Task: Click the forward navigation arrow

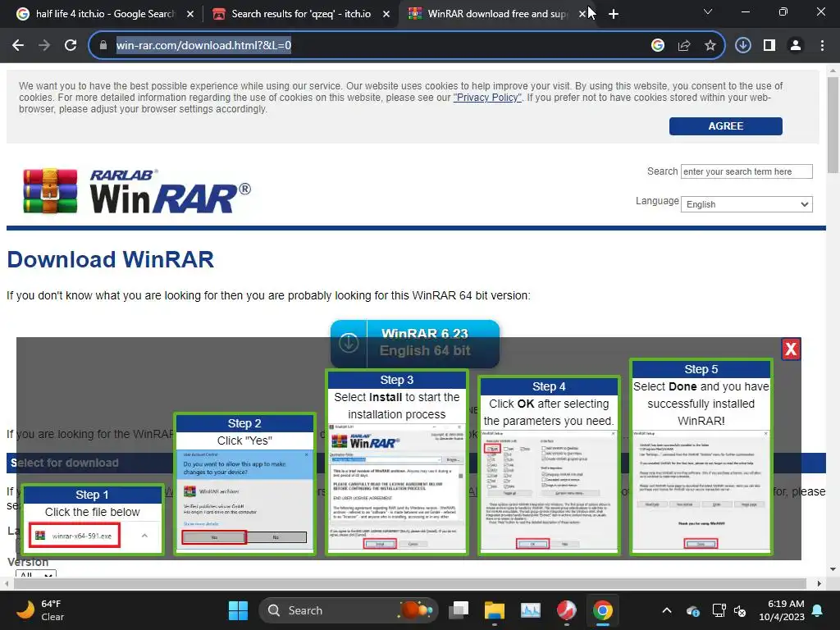Action: click(44, 46)
